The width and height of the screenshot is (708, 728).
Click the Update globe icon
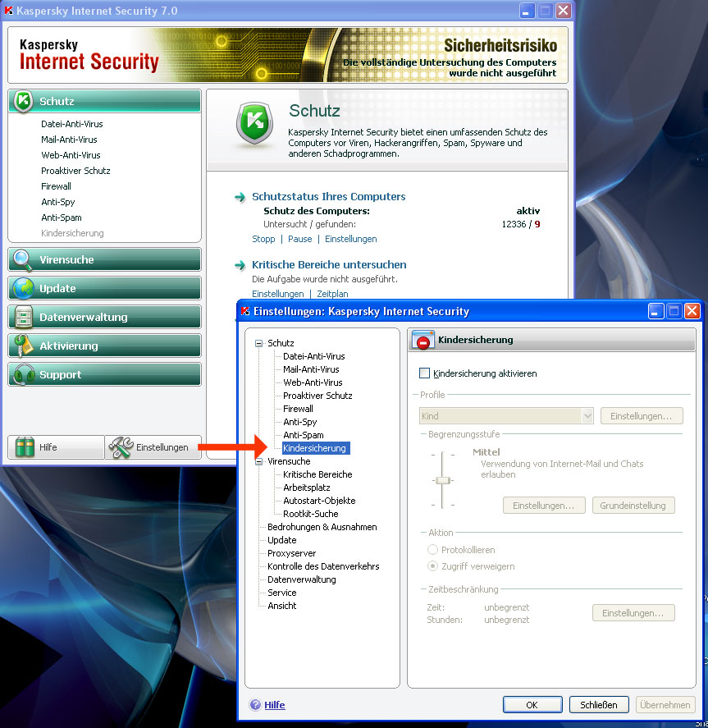pos(23,288)
